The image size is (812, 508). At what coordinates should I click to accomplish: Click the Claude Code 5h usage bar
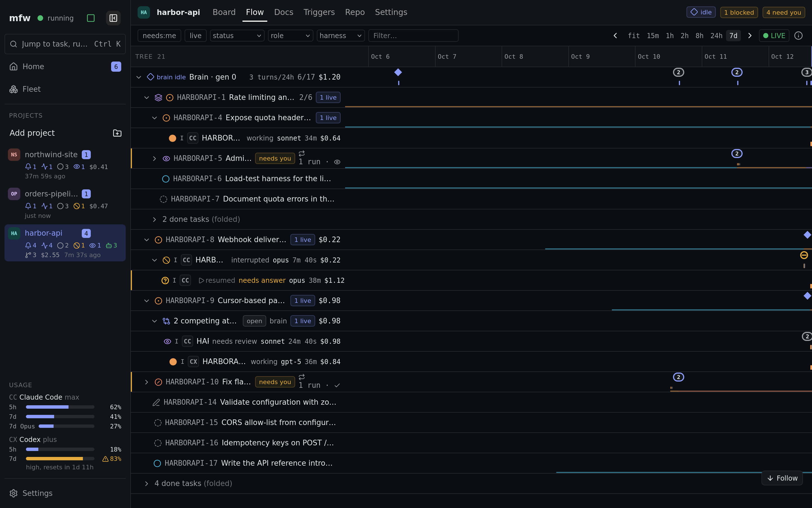click(60, 407)
